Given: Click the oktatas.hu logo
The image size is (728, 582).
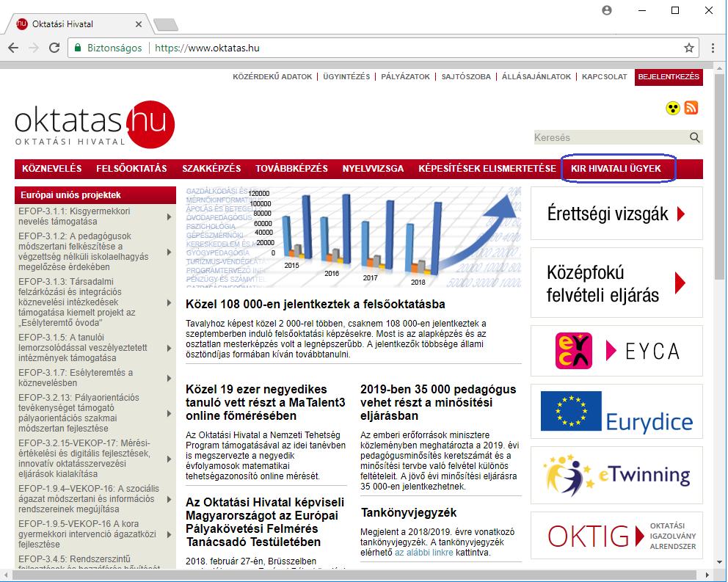Looking at the screenshot, I should click(x=95, y=125).
